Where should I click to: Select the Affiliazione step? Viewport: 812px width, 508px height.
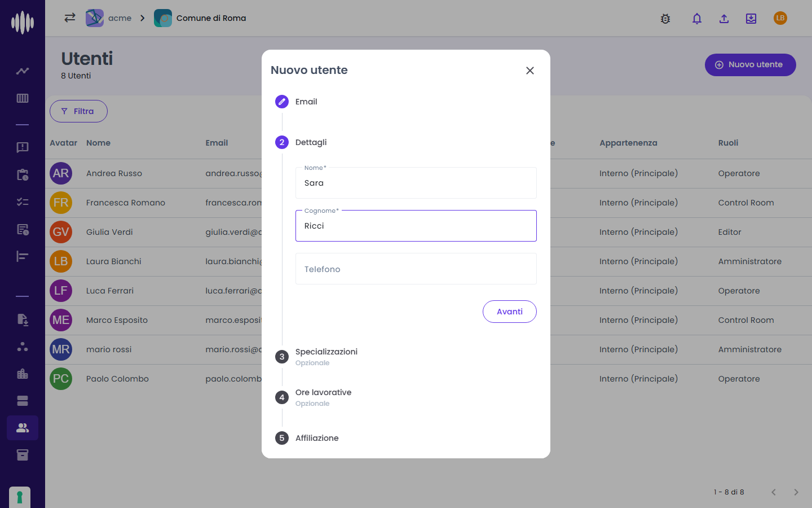[307, 438]
